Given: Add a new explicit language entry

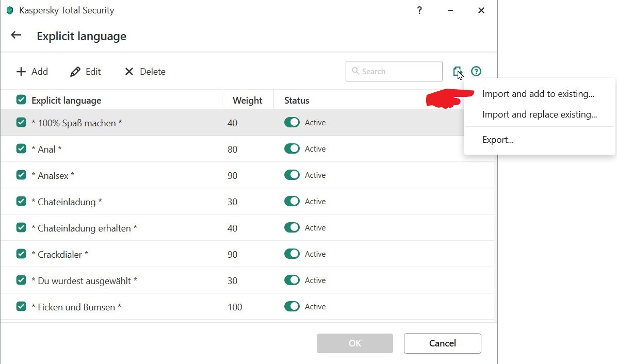Looking at the screenshot, I should coord(32,72).
